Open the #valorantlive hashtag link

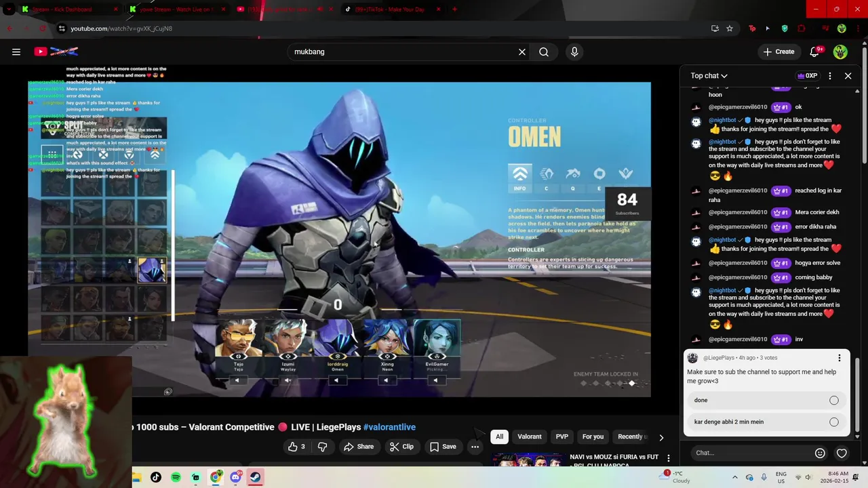389,427
